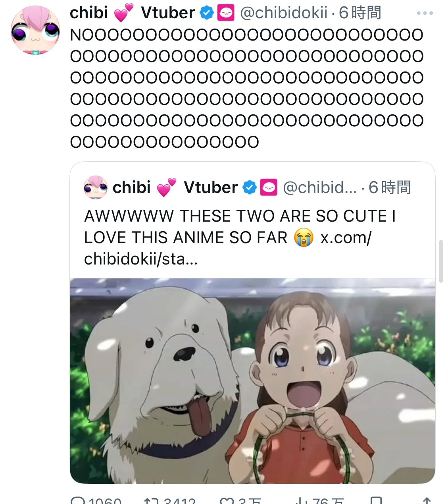Tap the verified badge in the quoted tweet
The height and width of the screenshot is (504, 446).
(x=250, y=187)
